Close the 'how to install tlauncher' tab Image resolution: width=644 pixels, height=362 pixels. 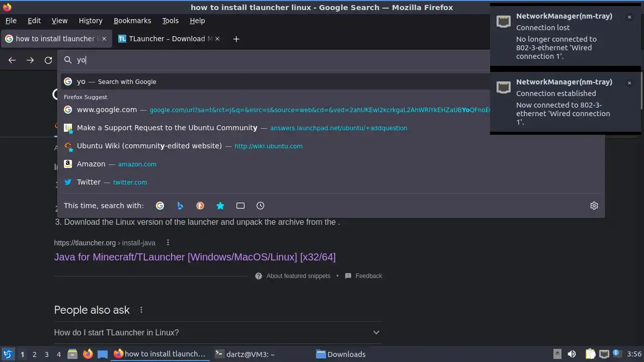[x=103, y=39]
